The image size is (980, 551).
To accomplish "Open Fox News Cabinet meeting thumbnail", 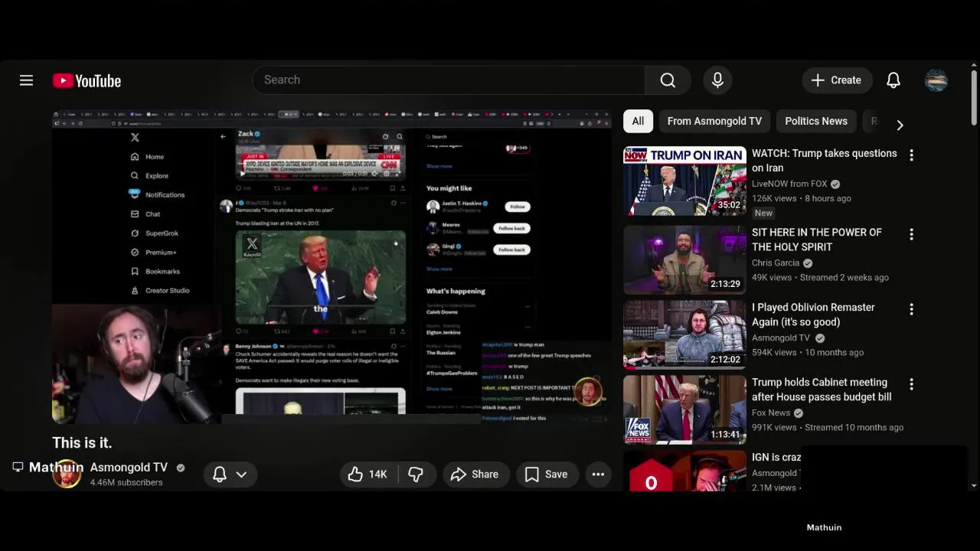I will (684, 409).
